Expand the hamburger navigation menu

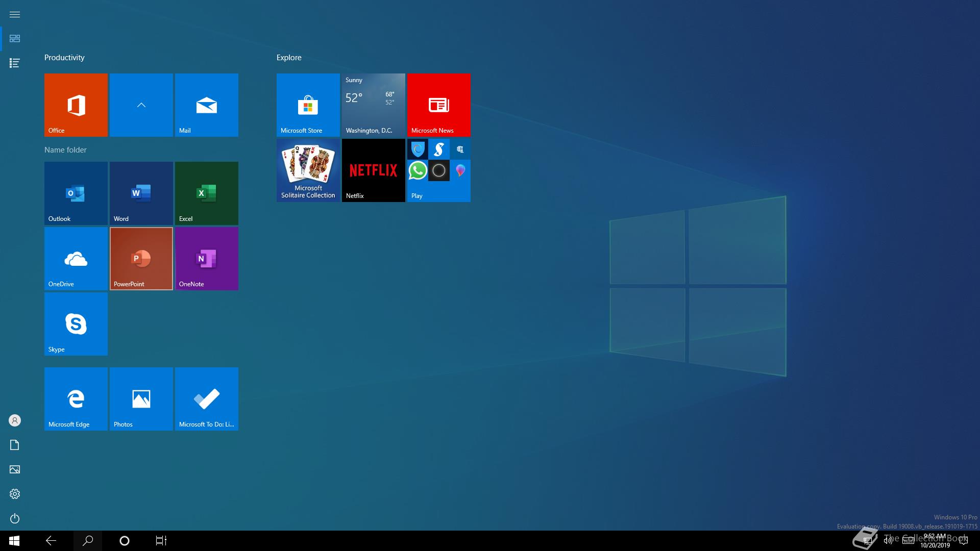tap(15, 14)
